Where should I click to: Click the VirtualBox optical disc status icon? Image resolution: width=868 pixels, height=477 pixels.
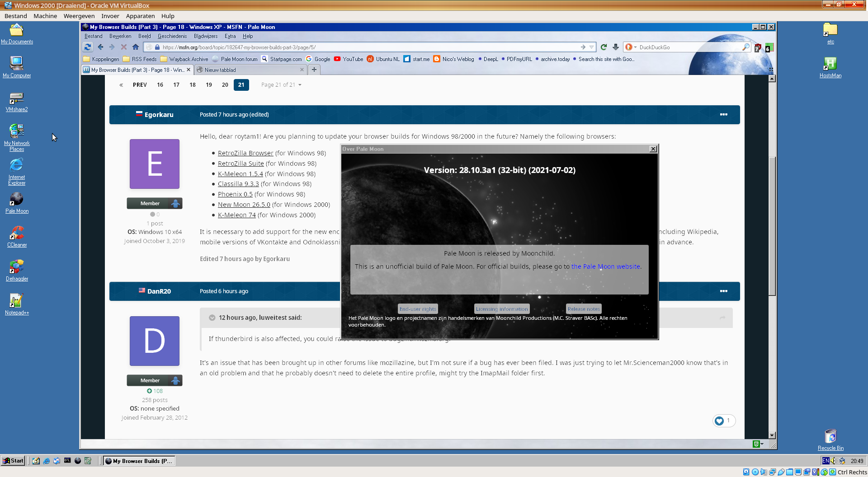tap(755, 472)
